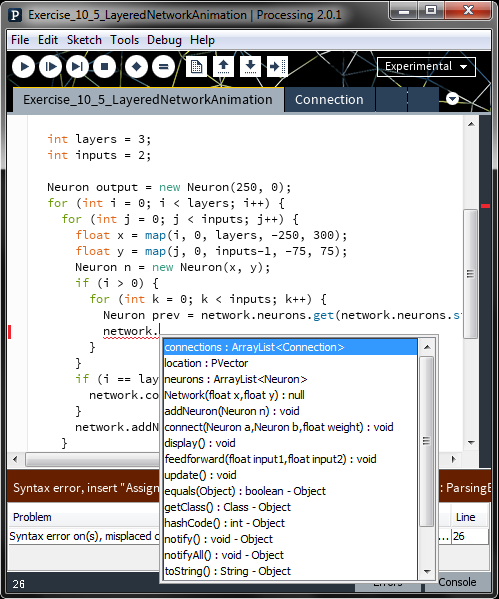Open a sketch with the up arrow icon
This screenshot has width=499, height=599.
pos(224,67)
